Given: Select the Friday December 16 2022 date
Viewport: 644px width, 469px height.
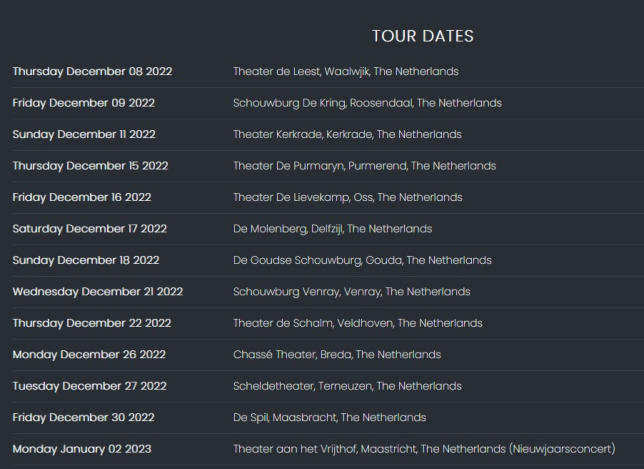Looking at the screenshot, I should 81,198.
